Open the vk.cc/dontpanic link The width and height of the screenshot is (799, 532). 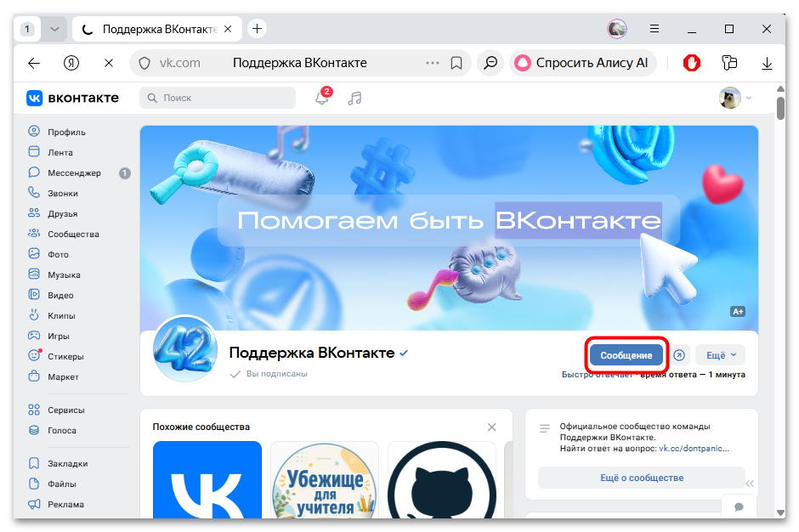(x=694, y=449)
